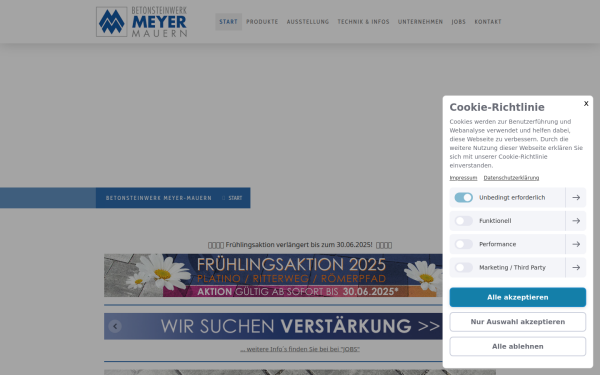Screen dimensions: 600x375
Task: Expand Marketing / Third Party details arrow
Action: (576, 267)
